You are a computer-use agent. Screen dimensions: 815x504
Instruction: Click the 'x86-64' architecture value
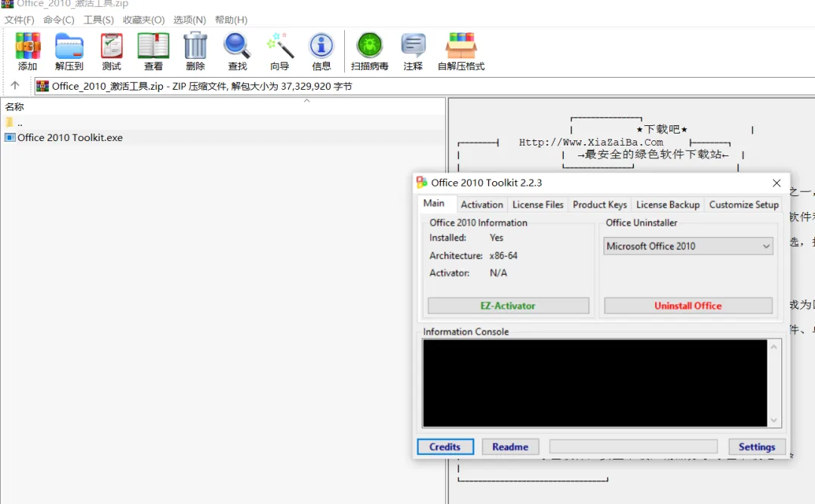click(x=503, y=256)
